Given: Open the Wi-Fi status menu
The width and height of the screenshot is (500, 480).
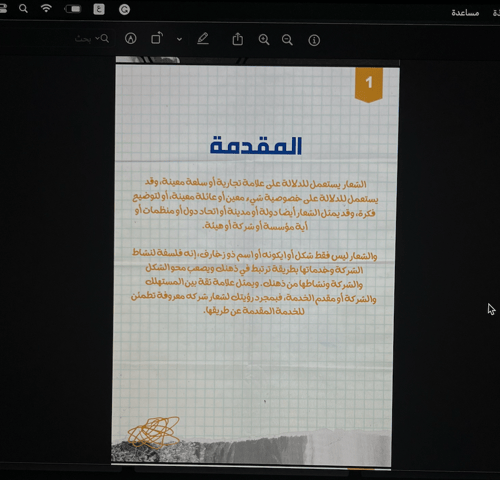Looking at the screenshot, I should tap(46, 8).
